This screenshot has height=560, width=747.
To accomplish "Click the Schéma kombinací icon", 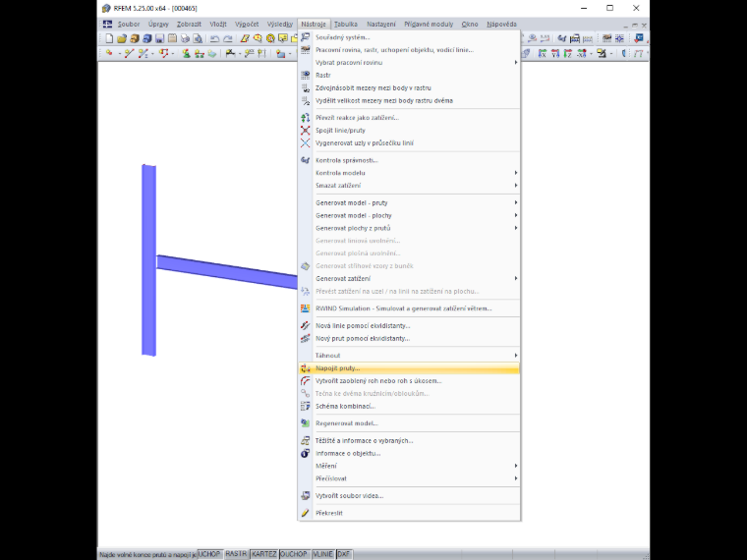I will tap(306, 406).
